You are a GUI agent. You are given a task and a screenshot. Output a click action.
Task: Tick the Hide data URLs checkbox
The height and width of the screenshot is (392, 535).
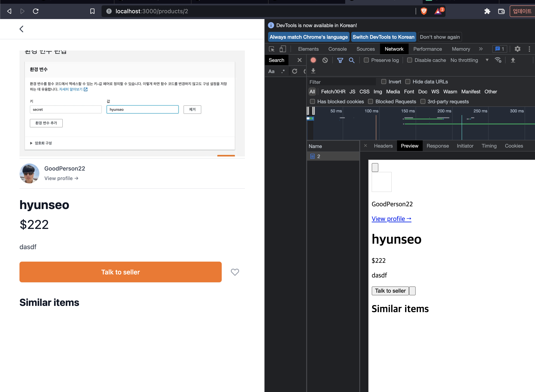(x=408, y=82)
